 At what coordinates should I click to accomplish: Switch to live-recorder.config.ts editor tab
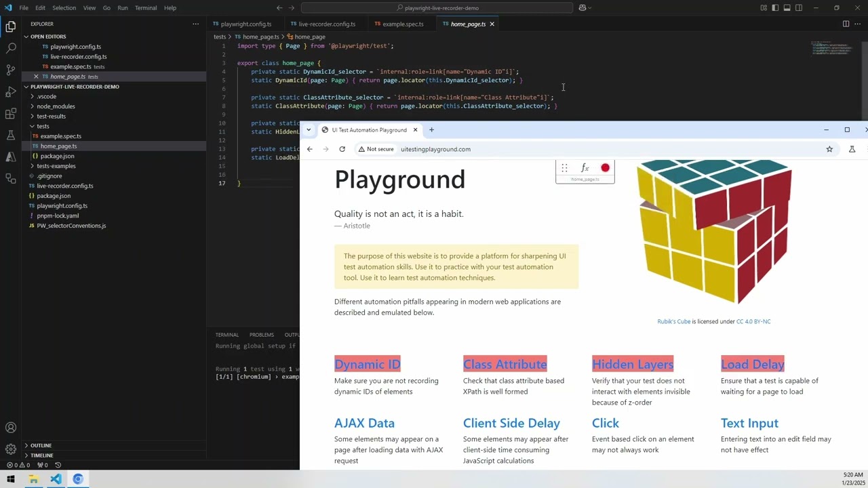pos(327,24)
